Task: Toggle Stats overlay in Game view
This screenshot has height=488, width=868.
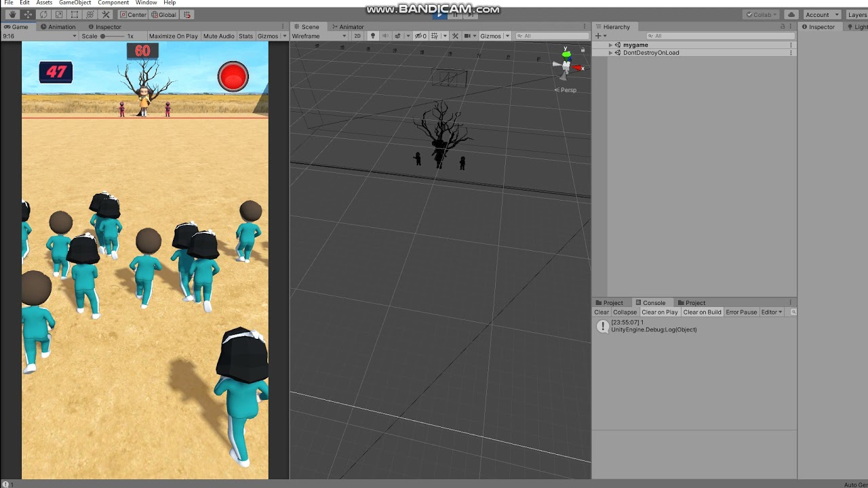Action: [x=245, y=36]
